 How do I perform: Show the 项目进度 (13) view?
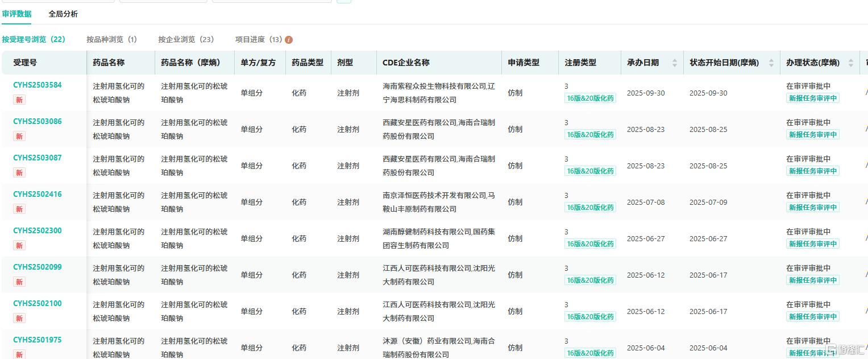(259, 40)
